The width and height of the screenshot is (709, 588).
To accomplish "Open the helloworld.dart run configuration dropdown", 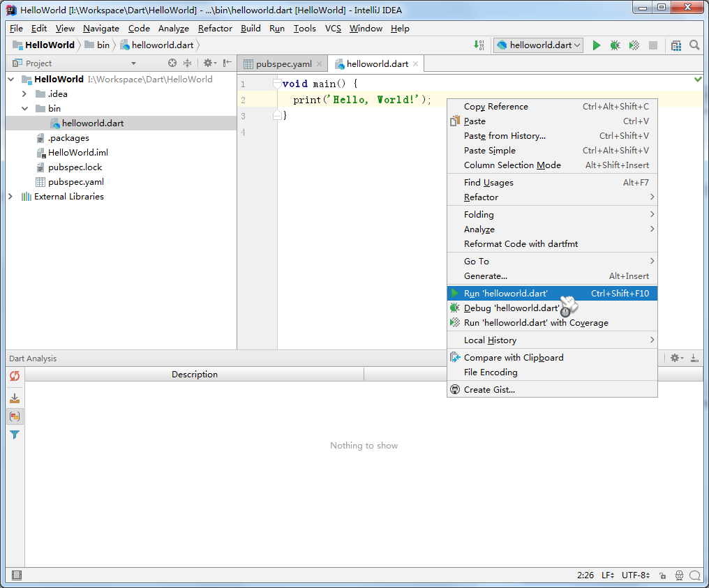I will 538,45.
